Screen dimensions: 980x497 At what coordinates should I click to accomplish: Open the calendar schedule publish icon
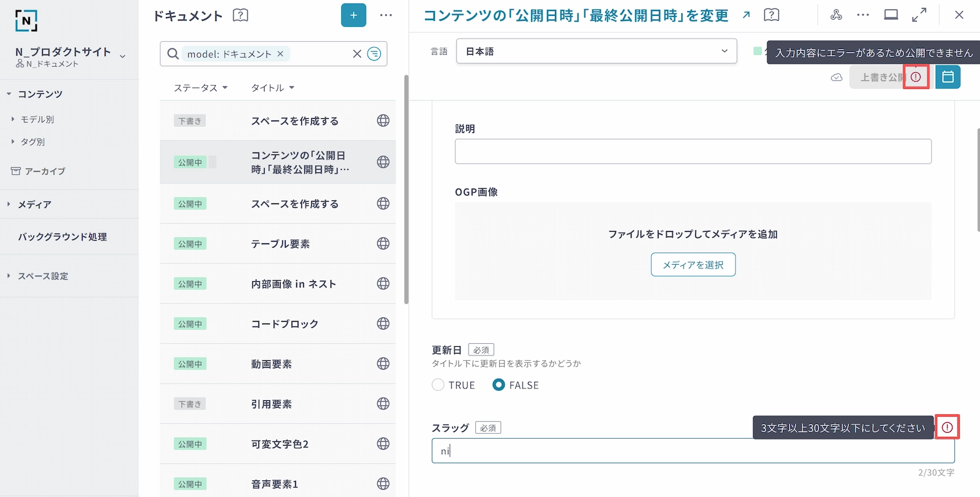pyautogui.click(x=948, y=77)
